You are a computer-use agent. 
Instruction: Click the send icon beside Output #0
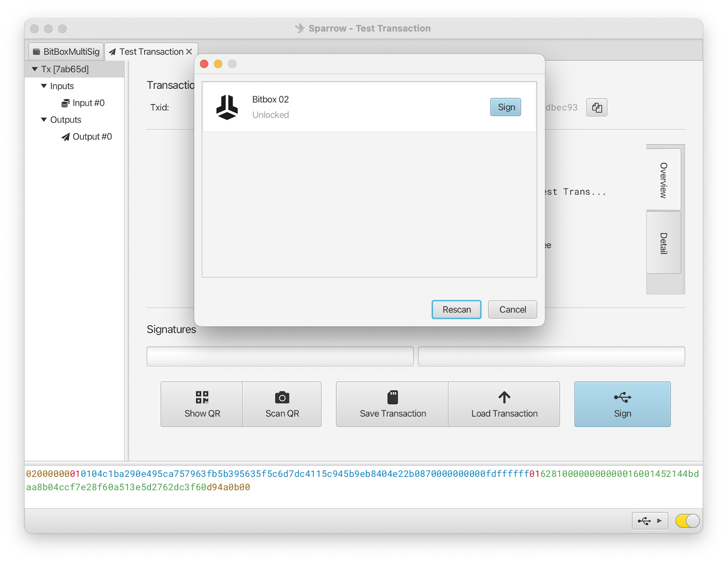click(66, 137)
